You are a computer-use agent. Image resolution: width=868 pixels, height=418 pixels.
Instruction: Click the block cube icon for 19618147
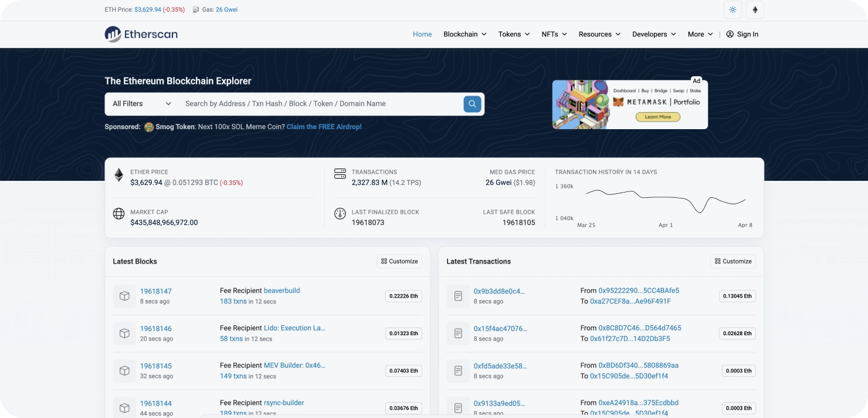coord(124,296)
